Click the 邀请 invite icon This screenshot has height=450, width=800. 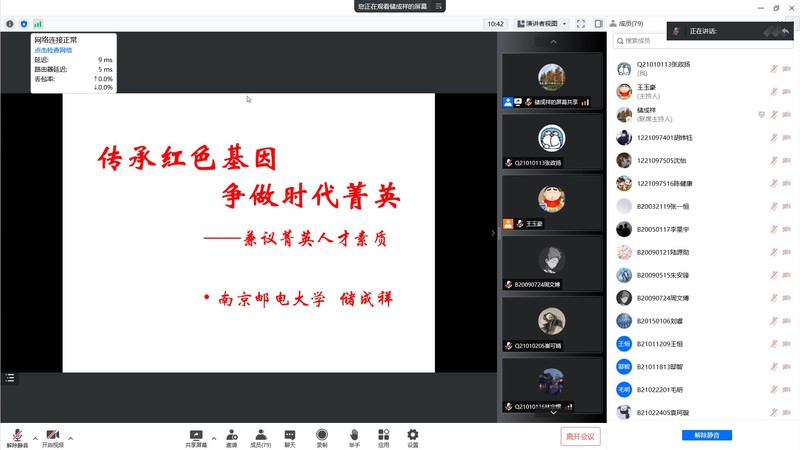tap(232, 437)
